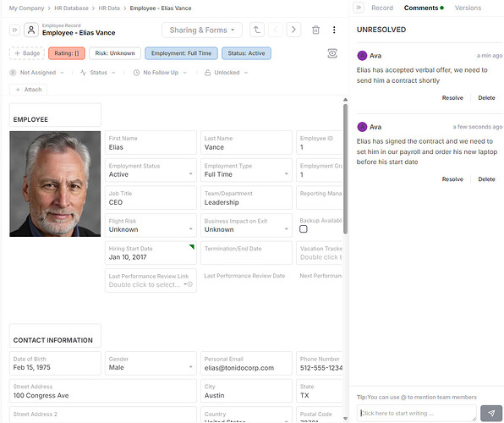This screenshot has width=504, height=423.
Task: Resolve the verbal offer comment
Action: [x=452, y=98]
